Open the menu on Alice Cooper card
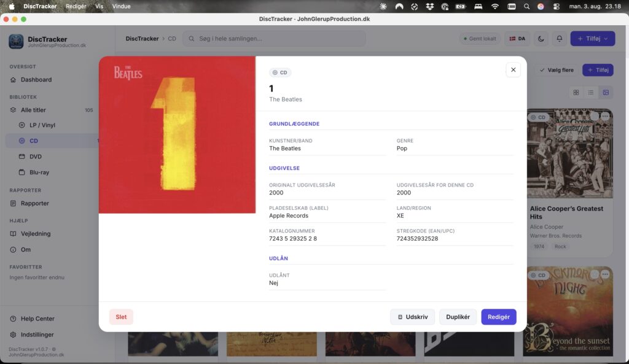Screen dimensions: 629x364 pyautogui.click(x=605, y=116)
